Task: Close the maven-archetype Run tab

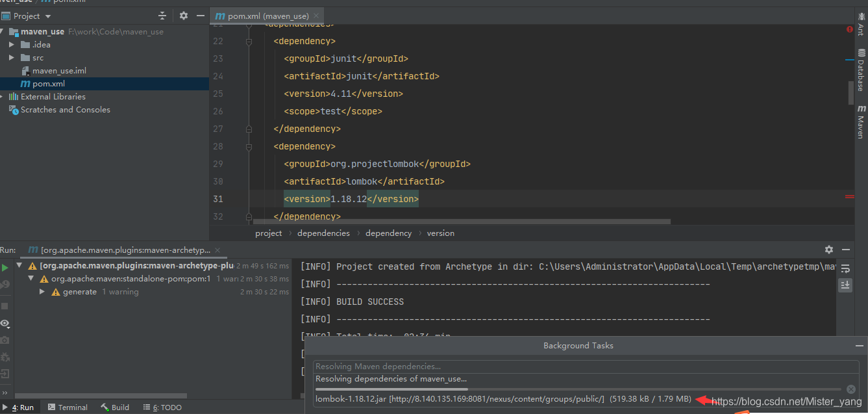Action: [x=217, y=250]
